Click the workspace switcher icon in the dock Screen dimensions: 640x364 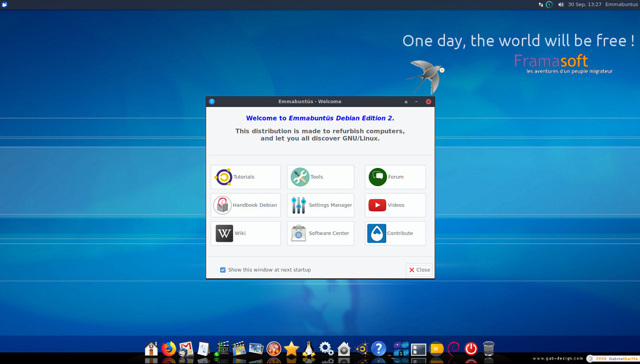pos(401,349)
